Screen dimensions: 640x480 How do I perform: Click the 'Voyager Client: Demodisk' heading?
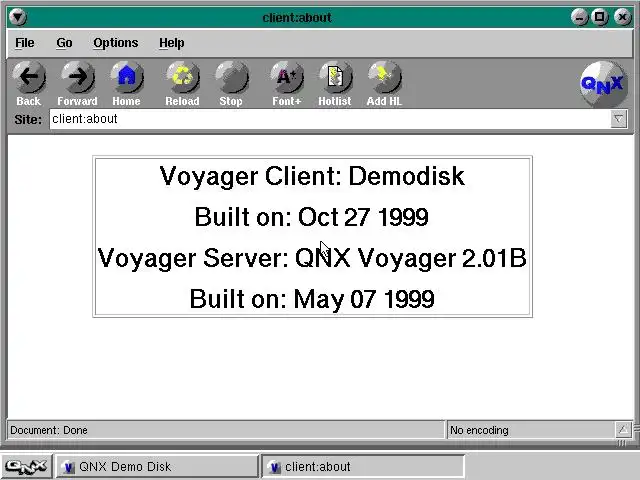[x=312, y=176]
